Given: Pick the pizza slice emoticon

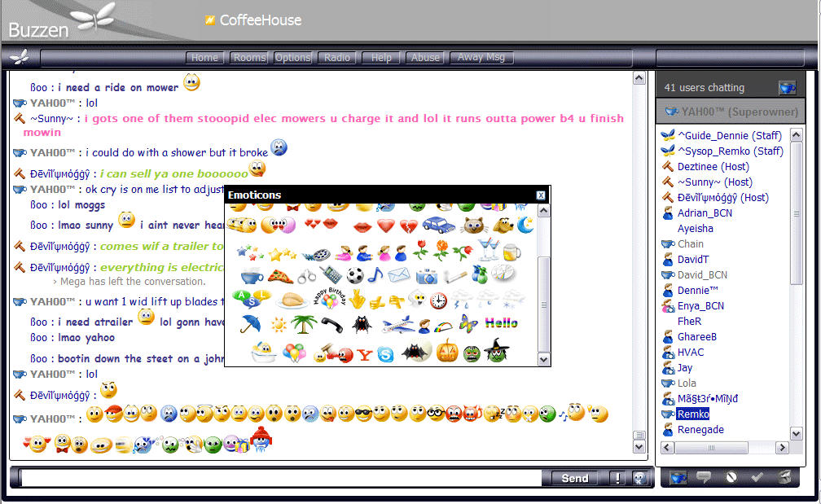Looking at the screenshot, I should [x=280, y=275].
